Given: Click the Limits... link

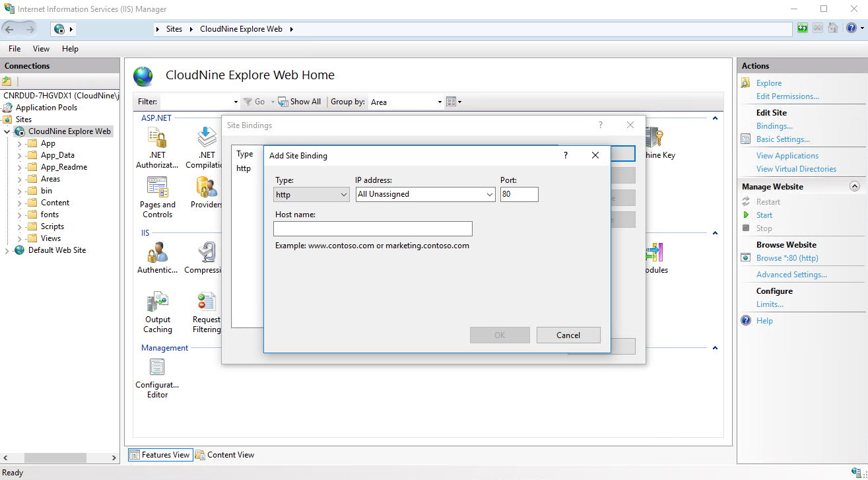Looking at the screenshot, I should [770, 304].
